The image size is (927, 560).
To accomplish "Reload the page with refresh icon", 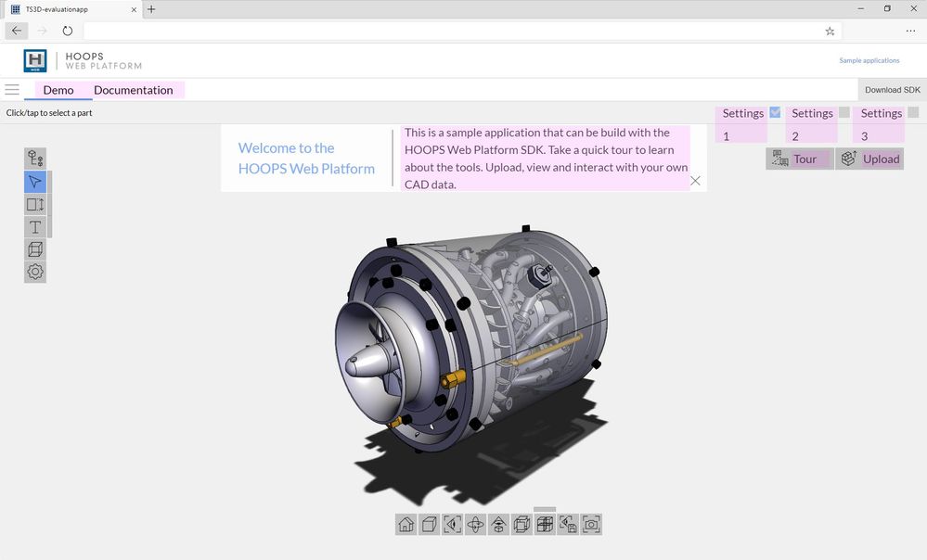I will (68, 31).
